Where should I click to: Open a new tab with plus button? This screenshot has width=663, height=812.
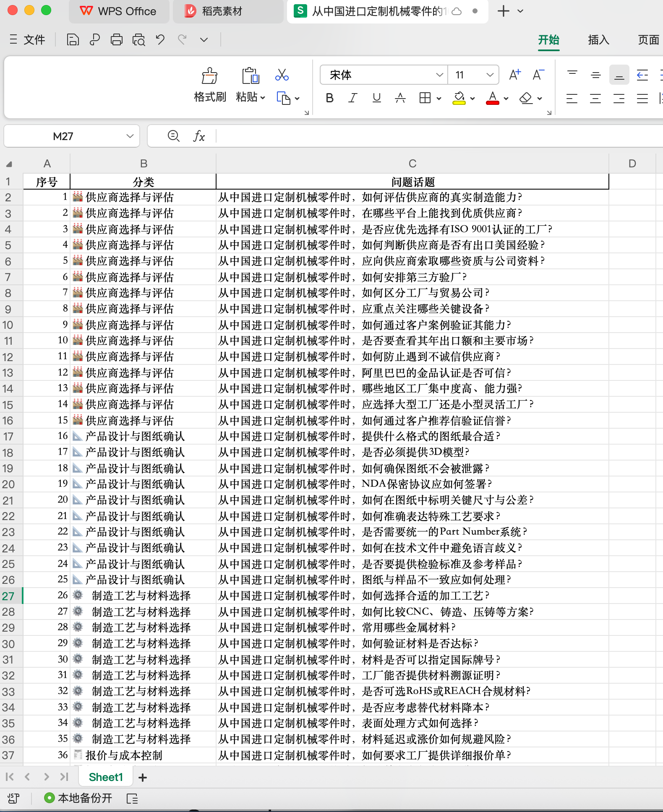(503, 11)
